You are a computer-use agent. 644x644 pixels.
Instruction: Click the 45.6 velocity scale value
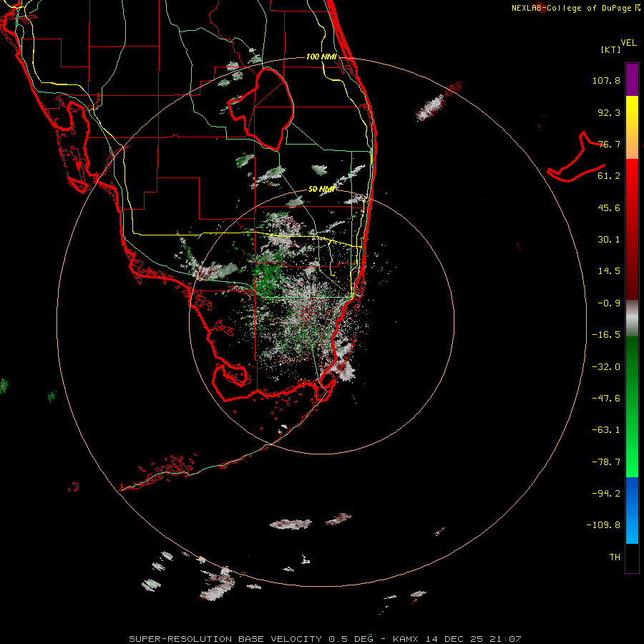tap(609, 208)
